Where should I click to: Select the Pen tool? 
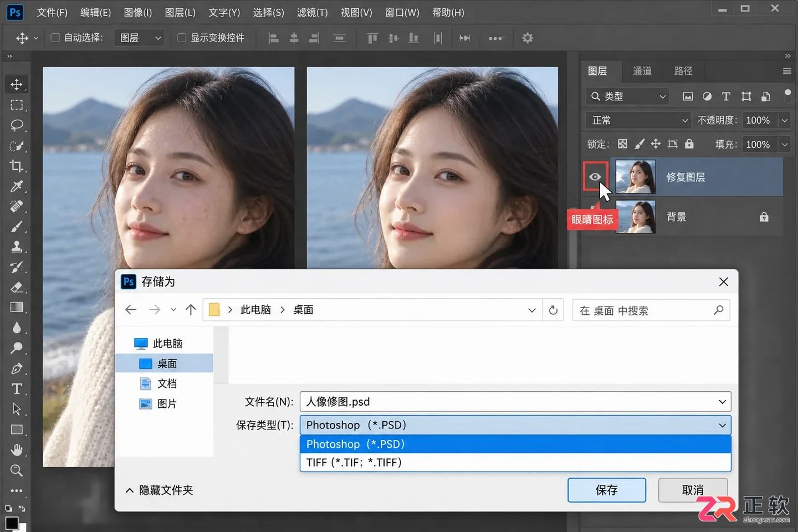point(17,369)
